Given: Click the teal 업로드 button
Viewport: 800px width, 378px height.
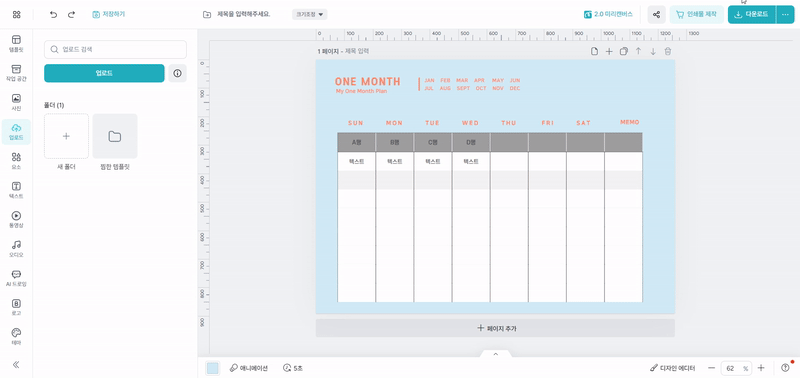Looking at the screenshot, I should [104, 73].
